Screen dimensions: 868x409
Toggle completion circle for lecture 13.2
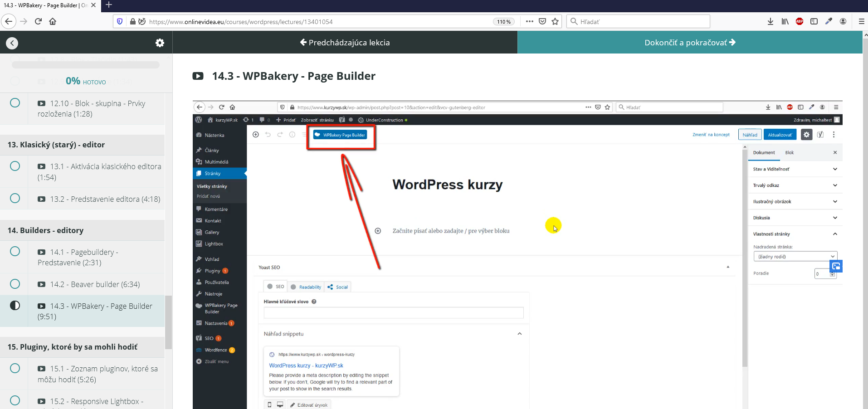pyautogui.click(x=15, y=198)
